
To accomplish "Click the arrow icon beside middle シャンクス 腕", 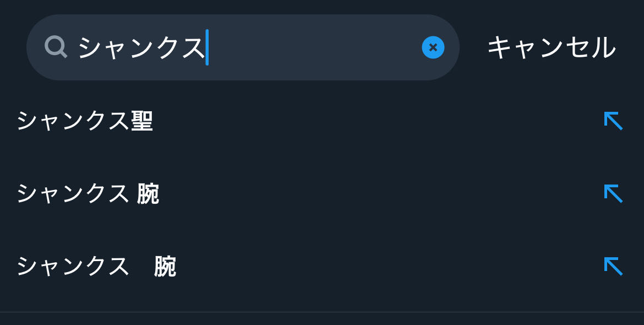I will pos(613,193).
